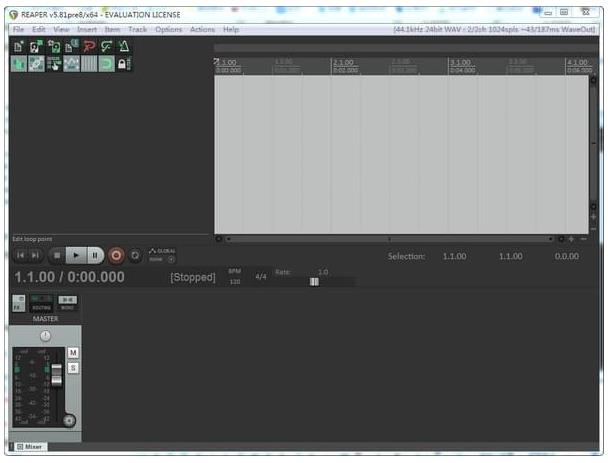608x463 pixels.
Task: Toggle locking padlock toolbar button
Action: (x=124, y=64)
